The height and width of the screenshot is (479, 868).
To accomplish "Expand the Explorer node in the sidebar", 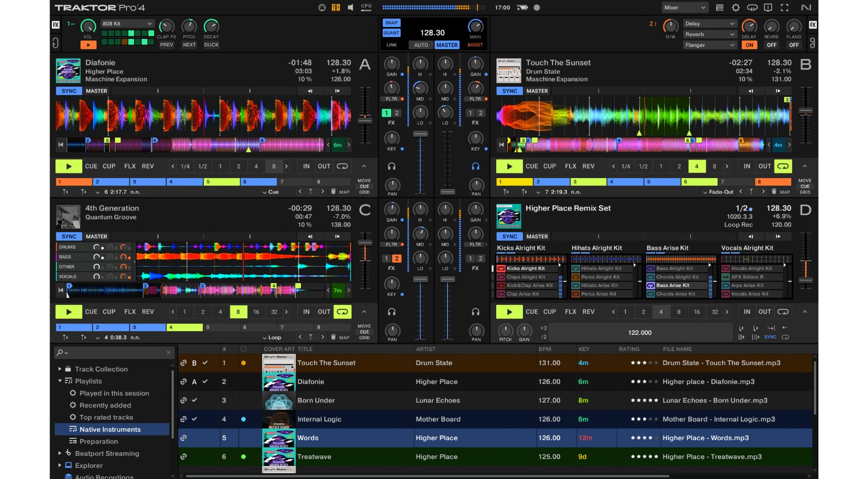I will pos(59,465).
